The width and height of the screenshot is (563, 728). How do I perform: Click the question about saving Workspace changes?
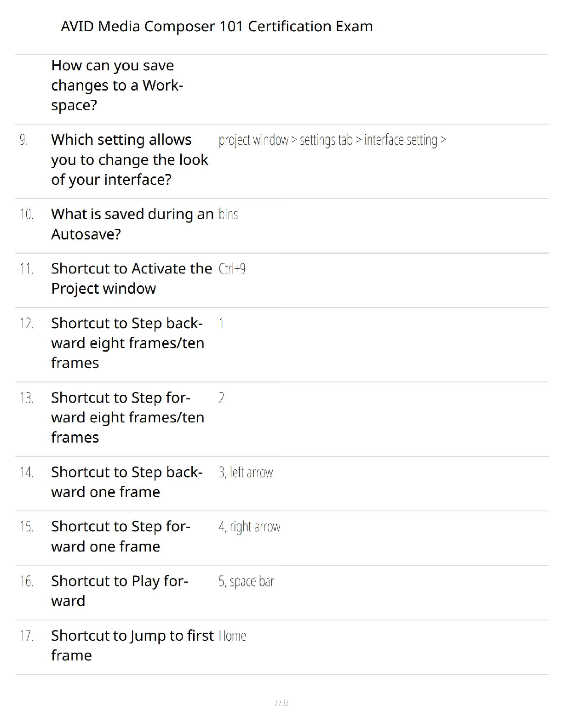(x=117, y=85)
